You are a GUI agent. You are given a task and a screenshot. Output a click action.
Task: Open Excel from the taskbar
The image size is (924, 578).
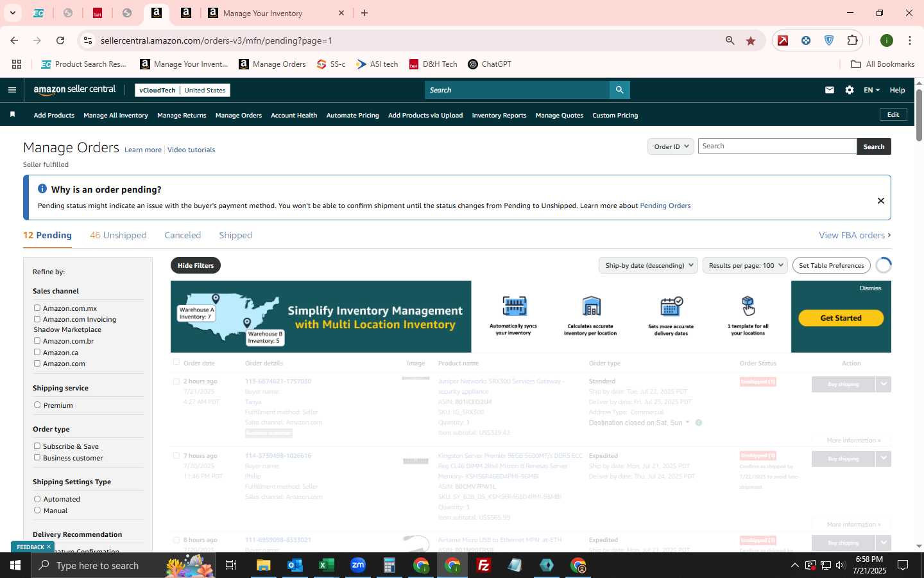point(327,565)
